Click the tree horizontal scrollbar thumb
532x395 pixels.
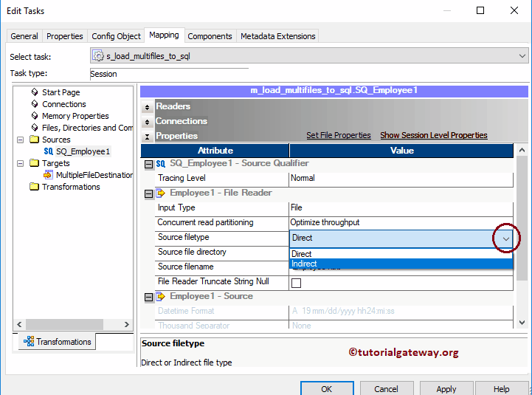(x=64, y=324)
